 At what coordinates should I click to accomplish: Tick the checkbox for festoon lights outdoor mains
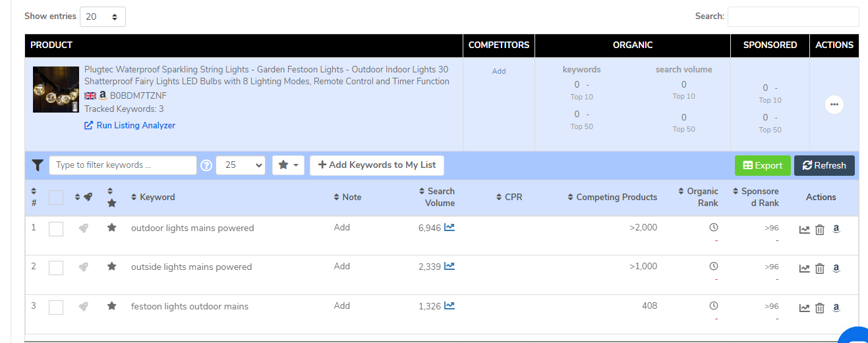pyautogui.click(x=56, y=307)
